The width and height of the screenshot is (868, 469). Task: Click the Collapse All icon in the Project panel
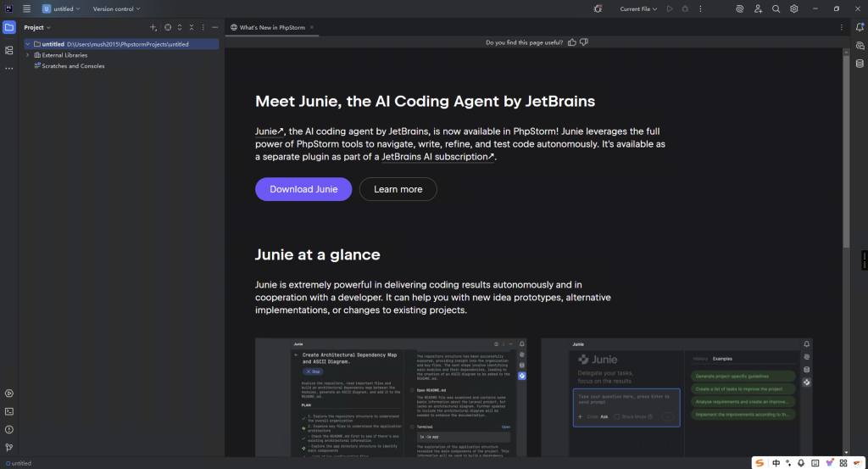(192, 27)
